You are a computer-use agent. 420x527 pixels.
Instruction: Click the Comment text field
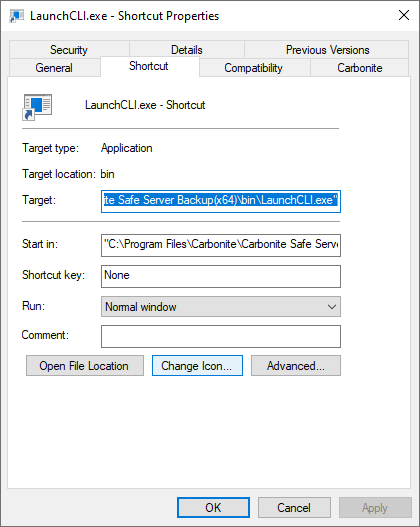point(221,336)
